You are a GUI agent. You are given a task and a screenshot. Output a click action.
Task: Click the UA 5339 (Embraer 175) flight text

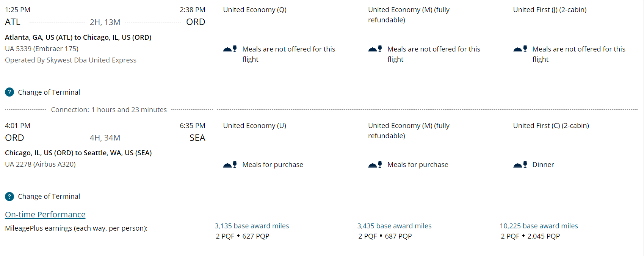(42, 48)
